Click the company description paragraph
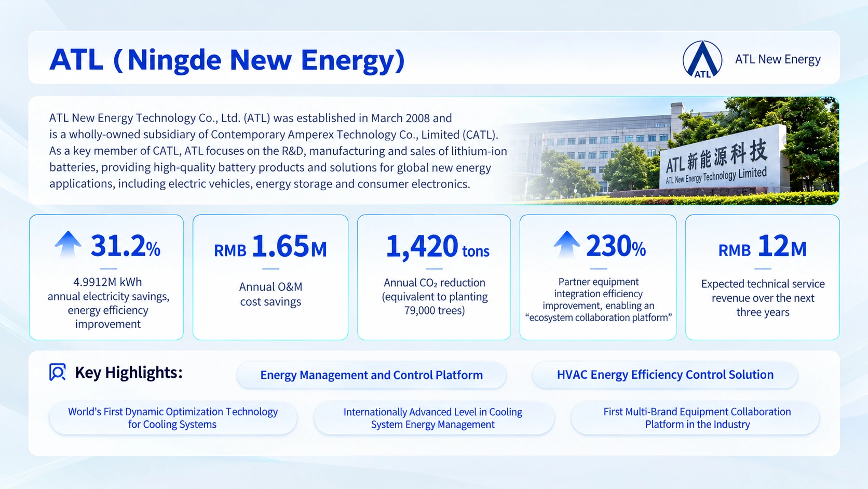The width and height of the screenshot is (868, 489). (x=278, y=151)
